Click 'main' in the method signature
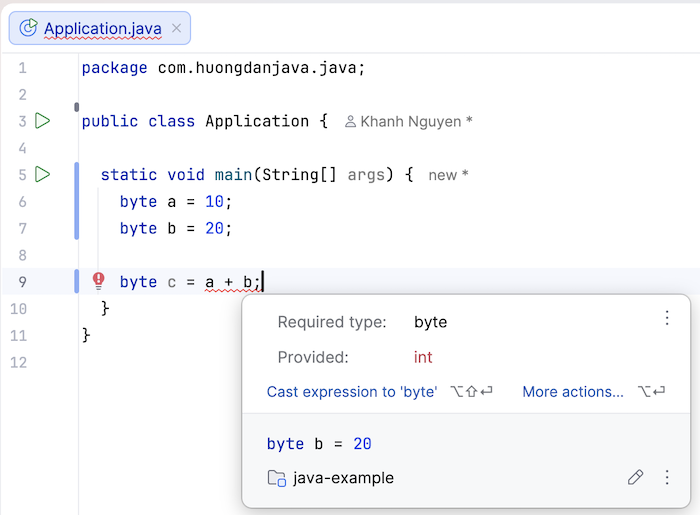This screenshot has width=700, height=515. click(233, 175)
